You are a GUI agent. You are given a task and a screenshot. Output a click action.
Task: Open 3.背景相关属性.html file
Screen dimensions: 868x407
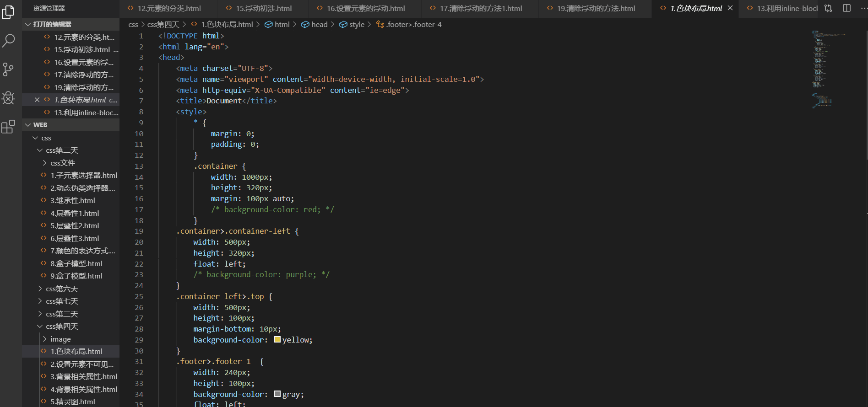pyautogui.click(x=71, y=376)
